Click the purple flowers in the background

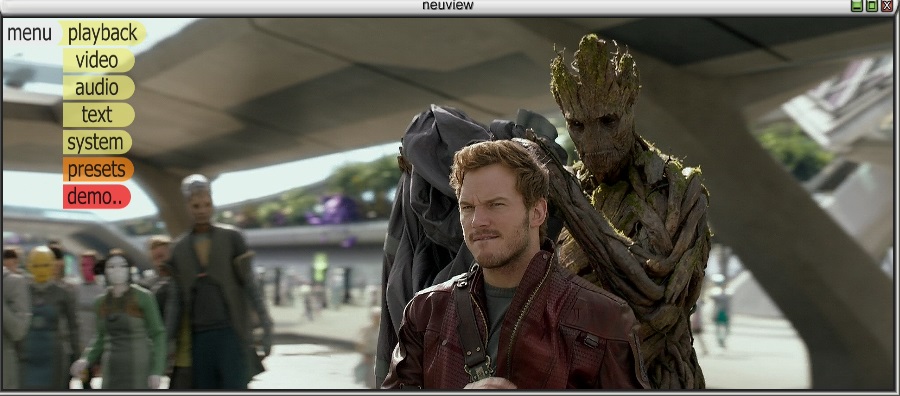(334, 209)
